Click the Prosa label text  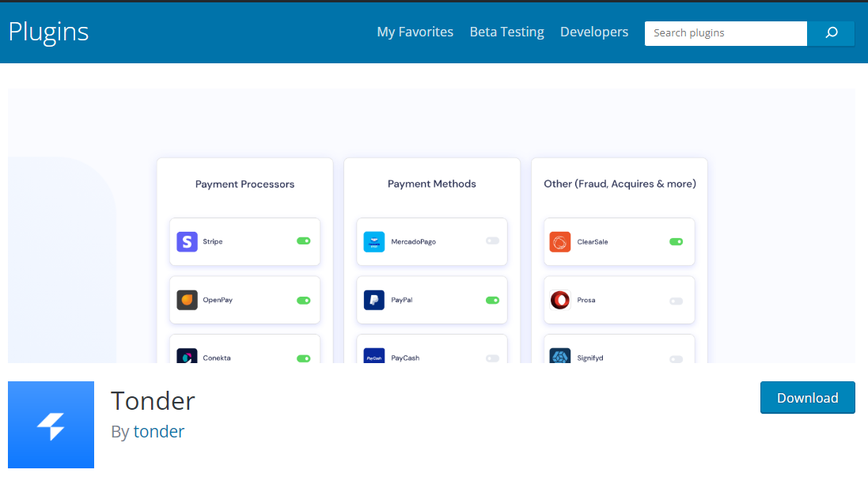pyautogui.click(x=586, y=300)
